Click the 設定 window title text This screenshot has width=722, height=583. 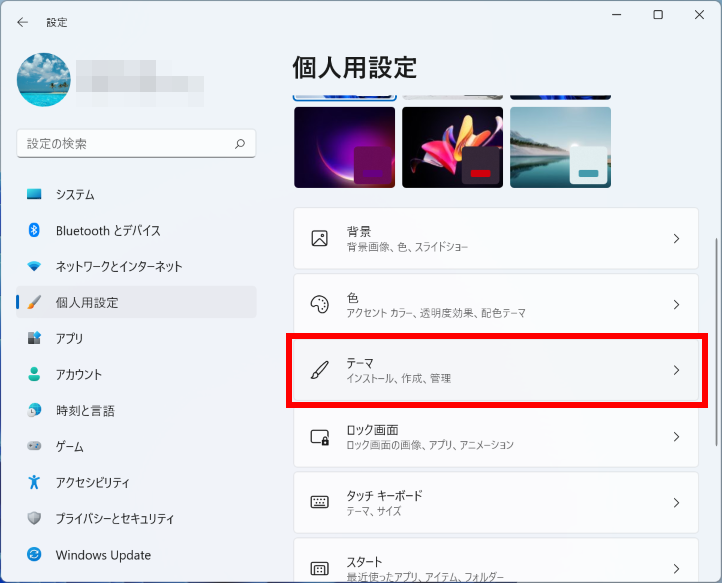click(x=57, y=23)
